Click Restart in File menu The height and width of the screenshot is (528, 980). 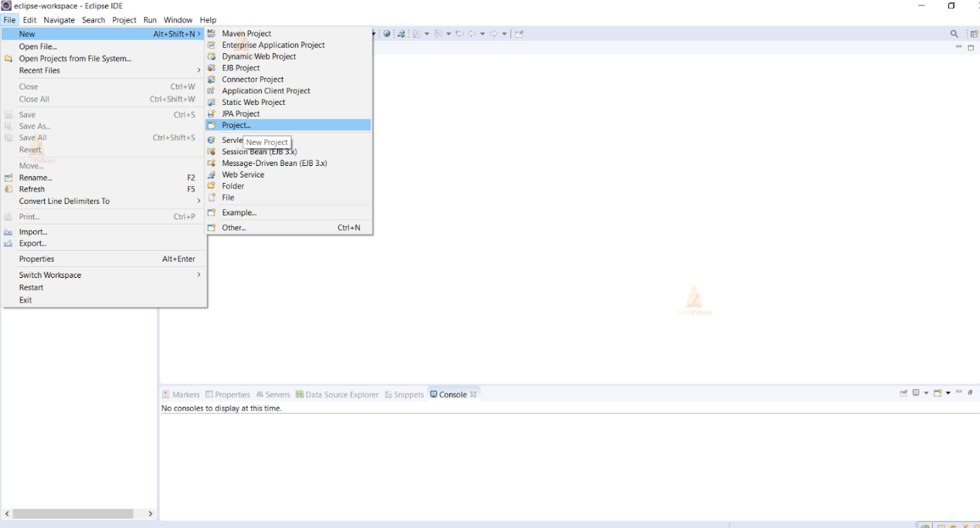tap(103, 287)
